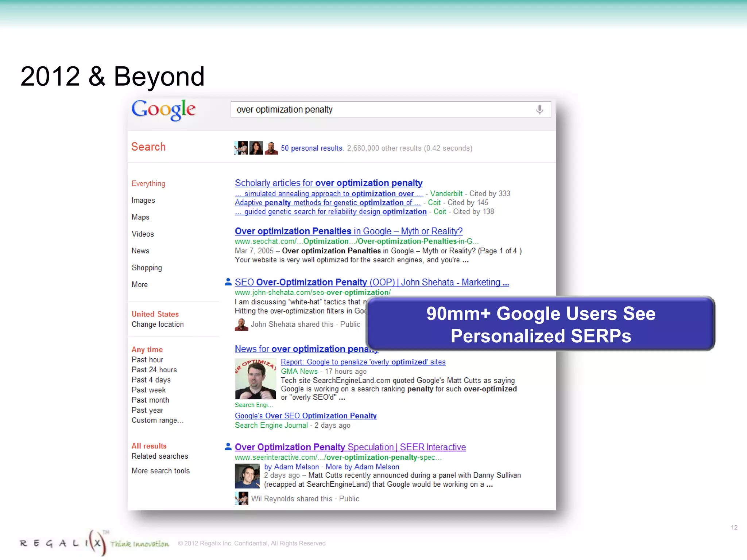
Task: Open Over Optimization Penalty Speculation SEER result
Action: pyautogui.click(x=350, y=447)
